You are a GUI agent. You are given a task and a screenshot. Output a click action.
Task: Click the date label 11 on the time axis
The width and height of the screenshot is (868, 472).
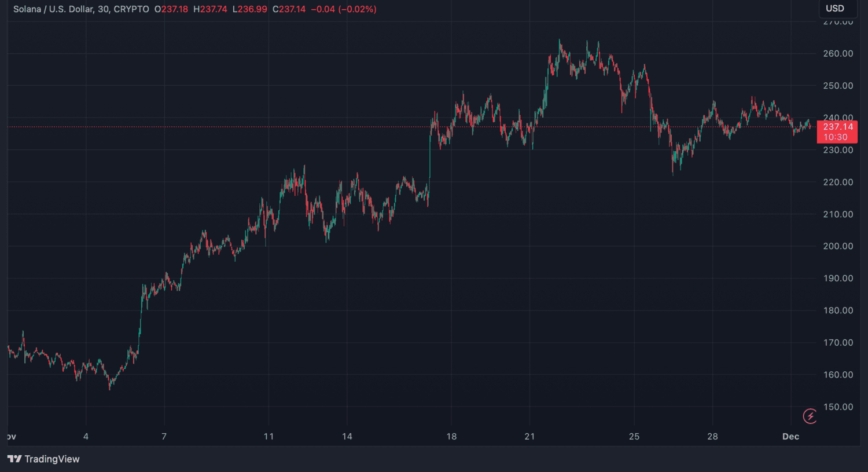[269, 437]
